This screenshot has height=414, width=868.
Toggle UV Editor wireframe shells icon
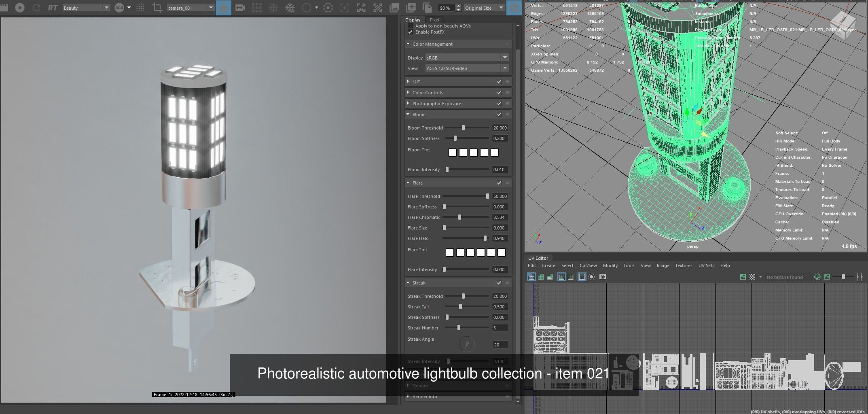tap(531, 277)
